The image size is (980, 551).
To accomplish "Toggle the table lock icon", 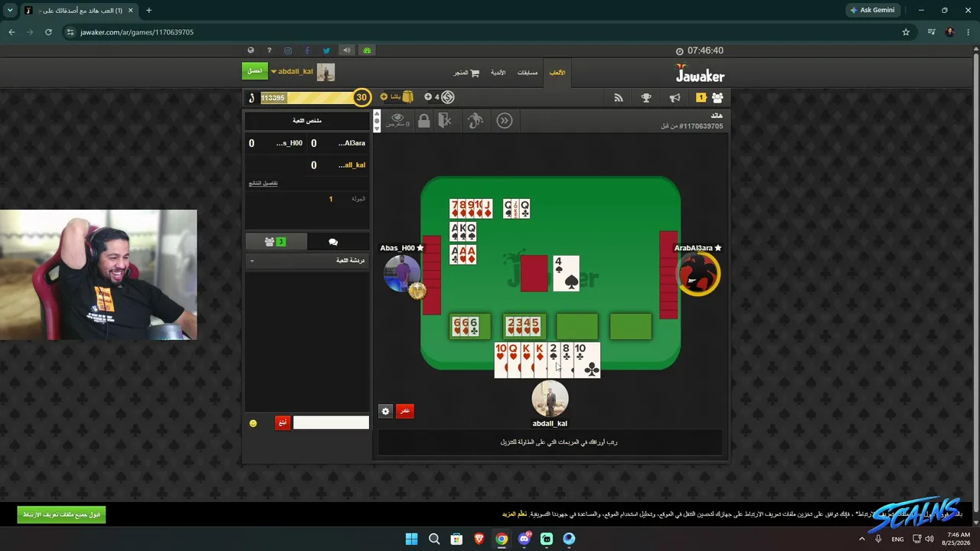I will [423, 120].
